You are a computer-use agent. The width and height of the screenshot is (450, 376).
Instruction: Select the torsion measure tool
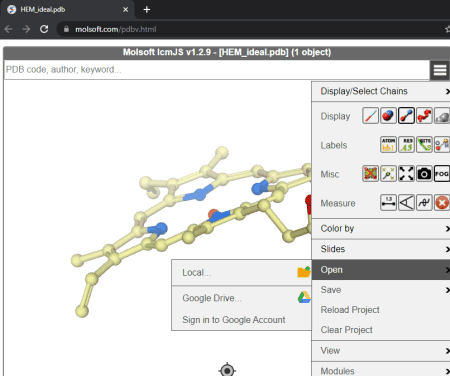(424, 203)
